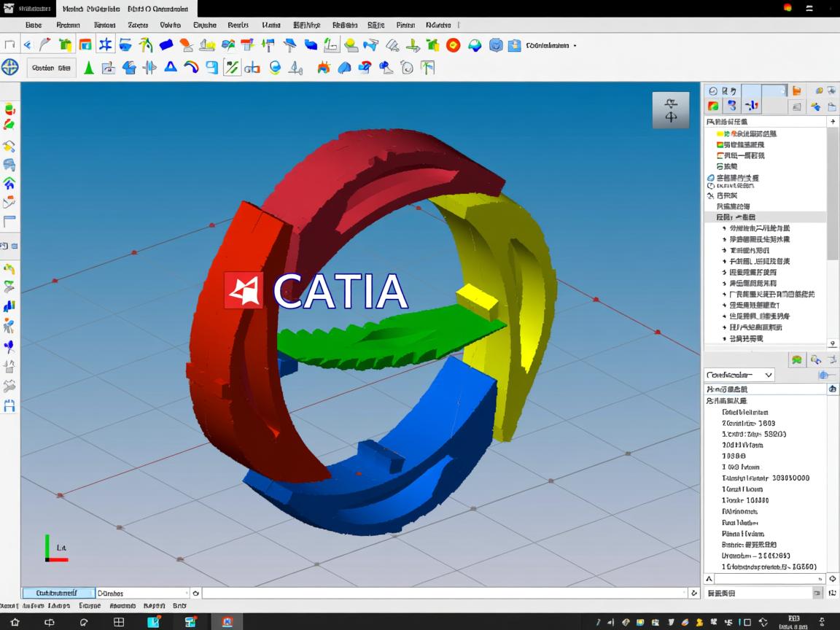
Task: Click the yellow color swatch on first tree entry
Action: pyautogui.click(x=720, y=134)
